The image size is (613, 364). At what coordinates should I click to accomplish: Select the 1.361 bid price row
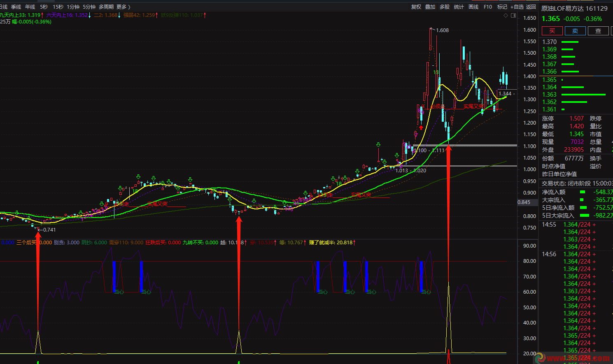pyautogui.click(x=576, y=109)
